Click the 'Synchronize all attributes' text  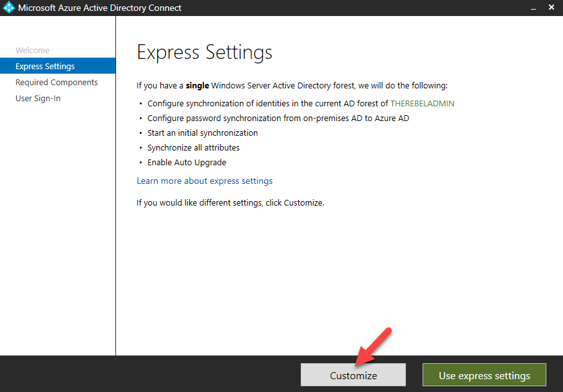pos(193,148)
